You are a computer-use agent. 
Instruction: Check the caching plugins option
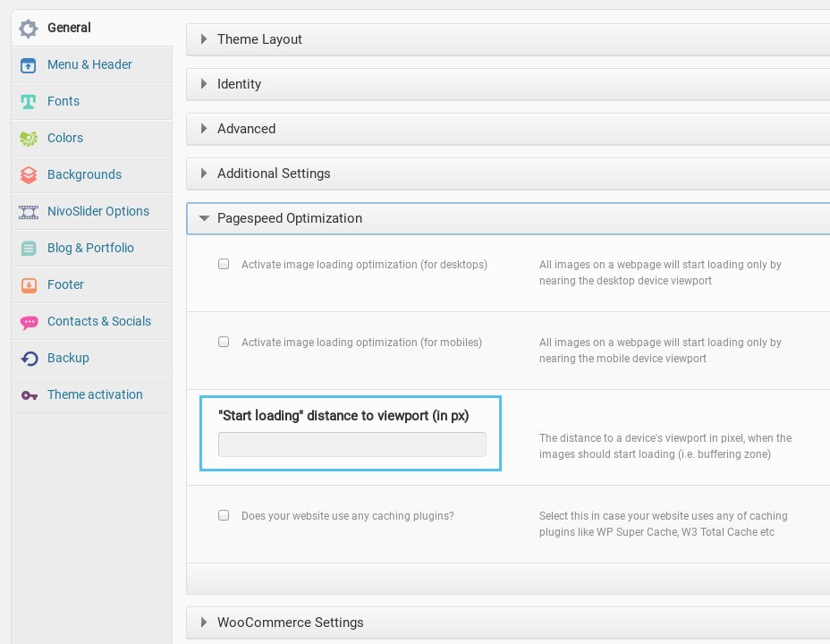[224, 515]
